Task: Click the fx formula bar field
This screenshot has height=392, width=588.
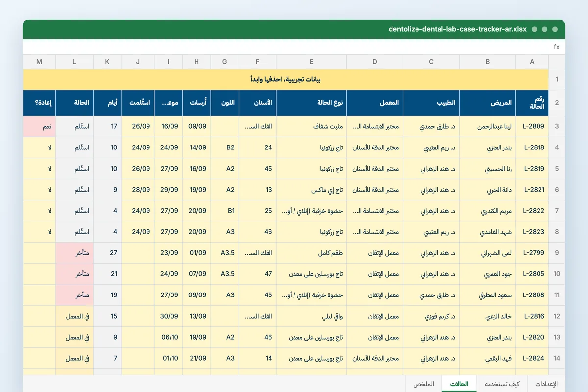Action: tap(294, 47)
